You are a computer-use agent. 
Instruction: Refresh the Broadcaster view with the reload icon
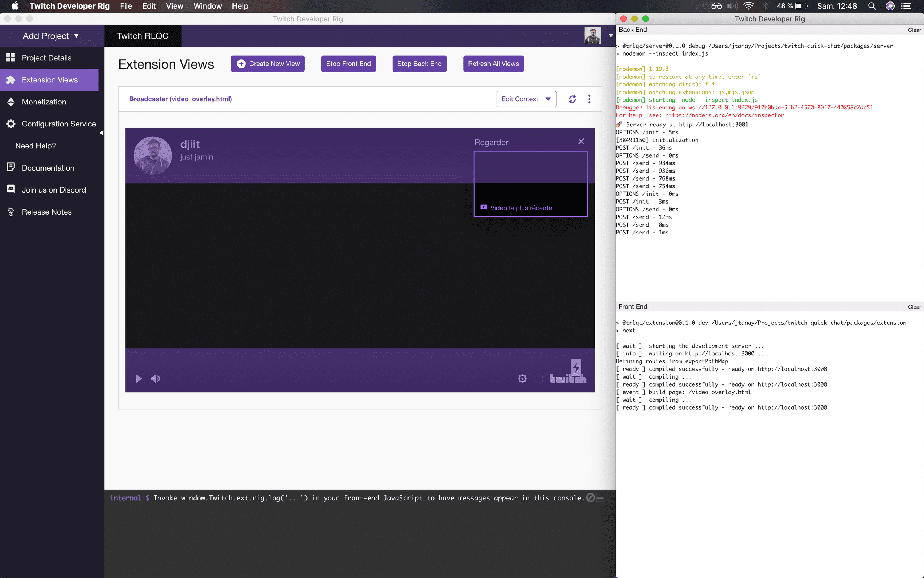tap(572, 99)
